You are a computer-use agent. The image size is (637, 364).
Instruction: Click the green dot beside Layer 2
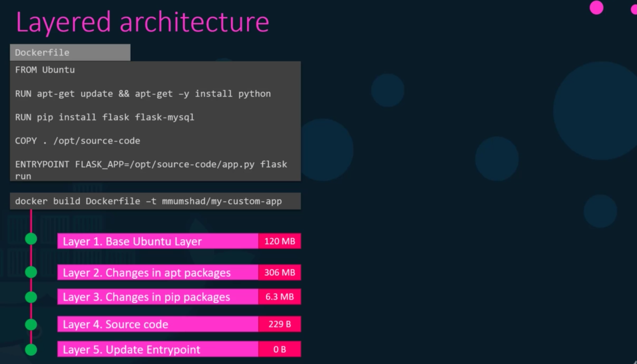pyautogui.click(x=31, y=272)
